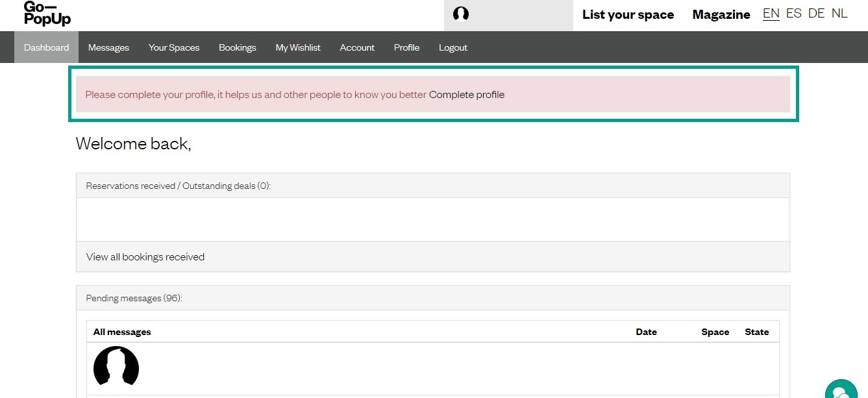Viewport: 868px width, 398px height.
Task: Select EN language option
Action: tap(771, 14)
